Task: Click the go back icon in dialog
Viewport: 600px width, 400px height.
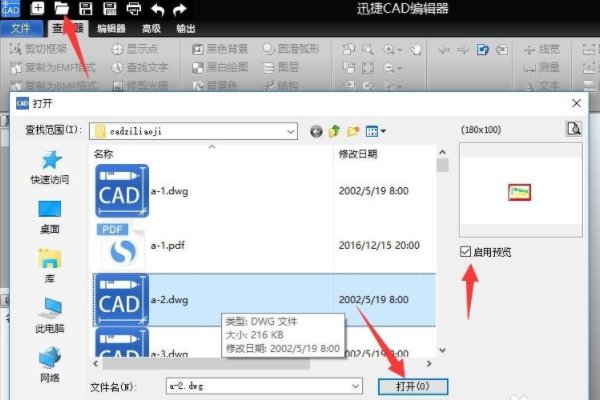Action: (x=316, y=131)
